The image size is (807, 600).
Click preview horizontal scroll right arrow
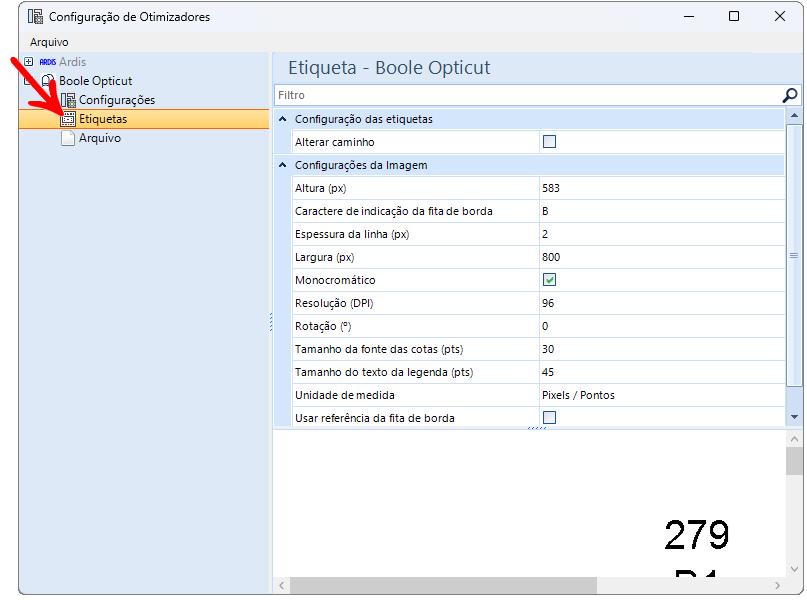778,586
